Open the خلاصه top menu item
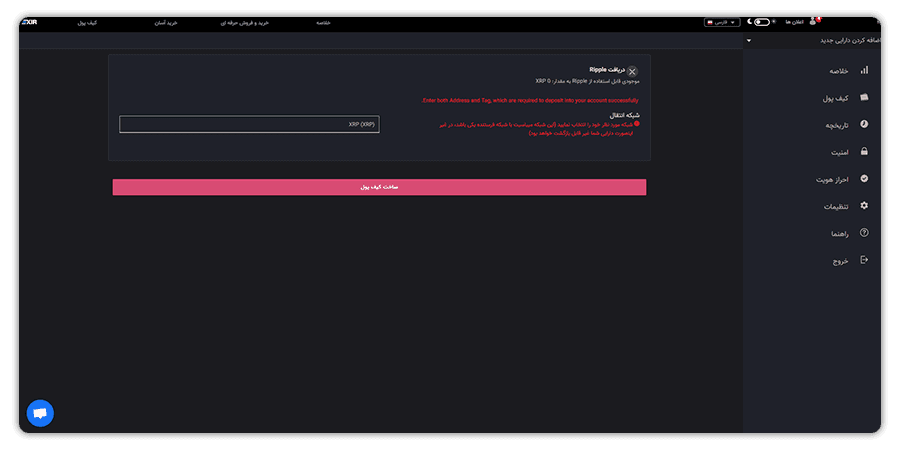Screen dimensions: 900x450 (323, 23)
